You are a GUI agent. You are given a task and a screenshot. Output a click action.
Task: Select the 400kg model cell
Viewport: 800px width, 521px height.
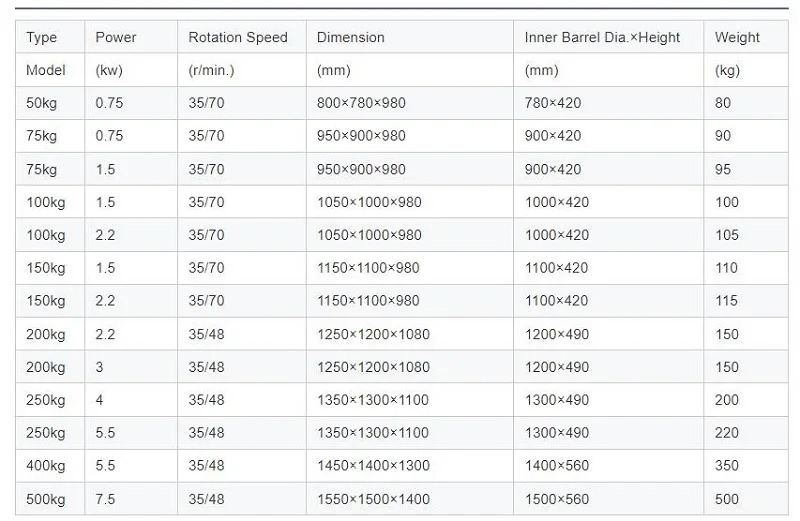coord(46,466)
